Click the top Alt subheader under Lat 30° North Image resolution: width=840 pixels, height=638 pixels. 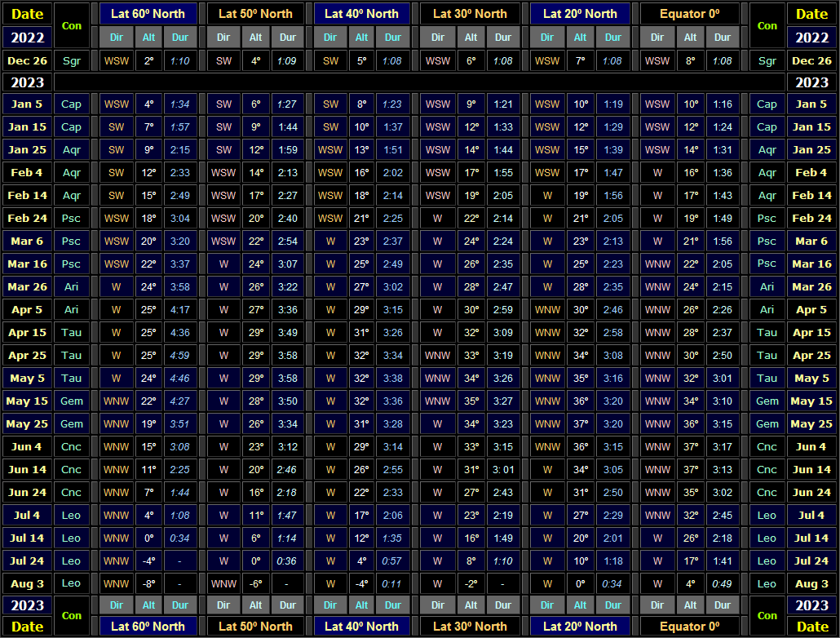[x=471, y=37]
